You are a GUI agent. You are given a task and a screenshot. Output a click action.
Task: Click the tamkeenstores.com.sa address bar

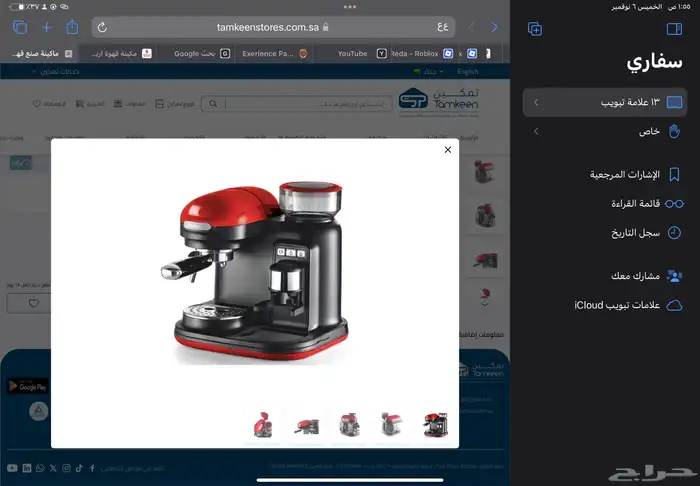(273, 27)
